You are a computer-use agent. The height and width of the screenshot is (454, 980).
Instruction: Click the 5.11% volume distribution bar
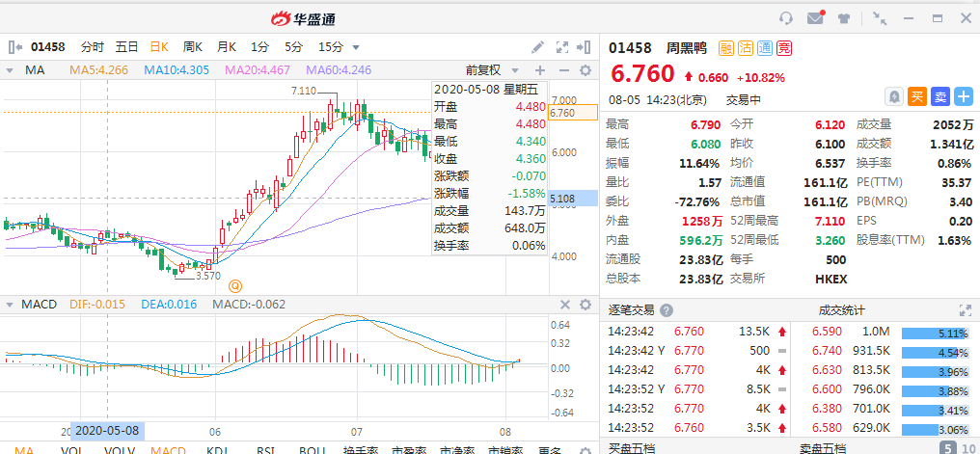tap(937, 333)
